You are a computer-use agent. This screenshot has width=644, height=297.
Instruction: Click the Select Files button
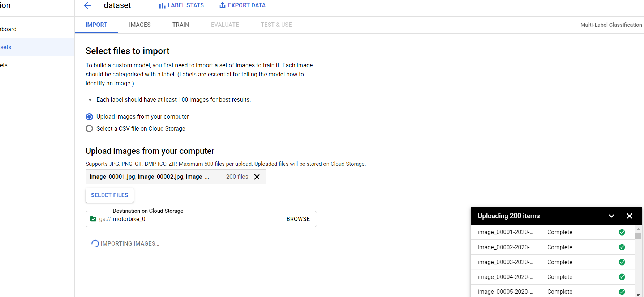[x=110, y=195]
